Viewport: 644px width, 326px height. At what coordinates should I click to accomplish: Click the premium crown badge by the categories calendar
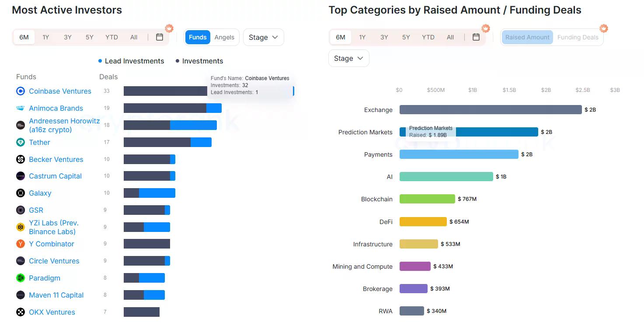[x=486, y=28]
